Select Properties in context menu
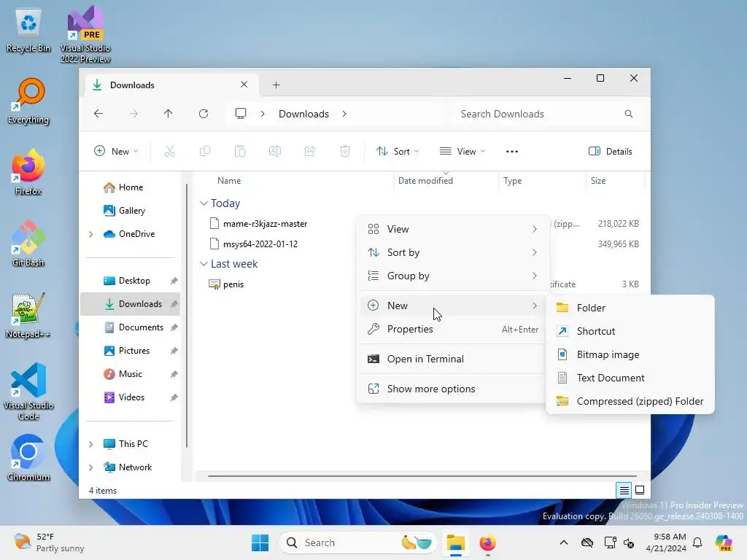Image resolution: width=747 pixels, height=560 pixels. pyautogui.click(x=452, y=329)
